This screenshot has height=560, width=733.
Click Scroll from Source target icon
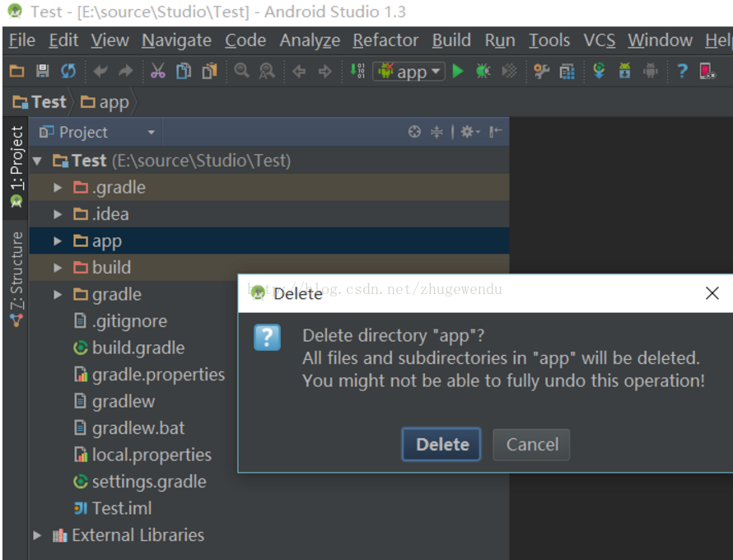tap(414, 132)
